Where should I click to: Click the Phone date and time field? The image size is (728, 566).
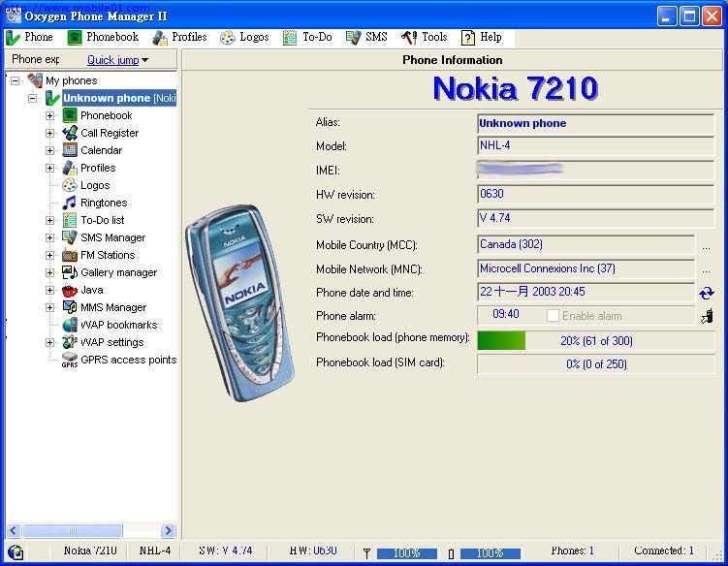[586, 292]
